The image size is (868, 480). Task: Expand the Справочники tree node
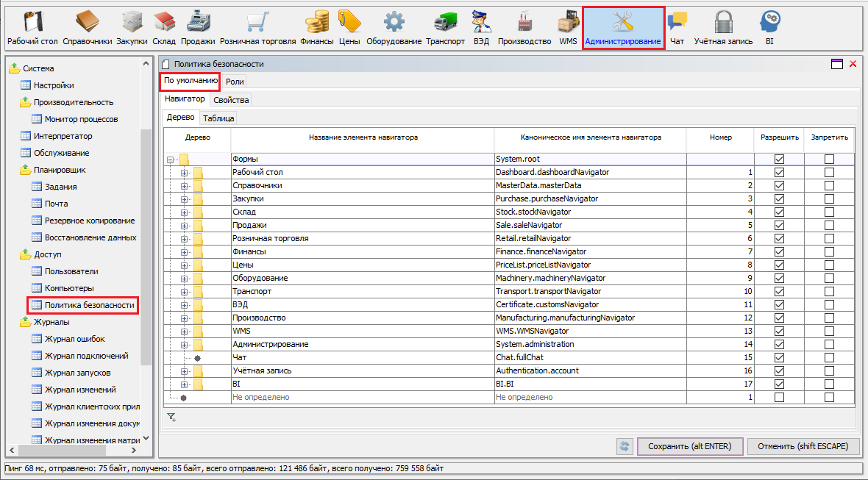tap(185, 185)
